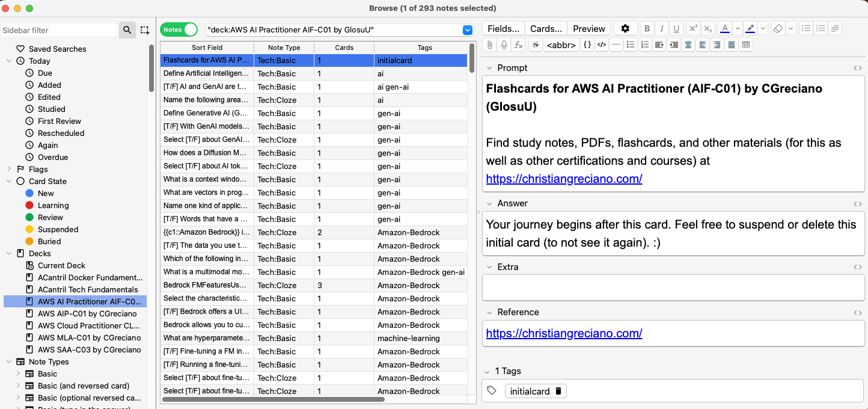Toggle the sidebar selection tool icon
Image resolution: width=868 pixels, height=409 pixels.
pos(145,30)
